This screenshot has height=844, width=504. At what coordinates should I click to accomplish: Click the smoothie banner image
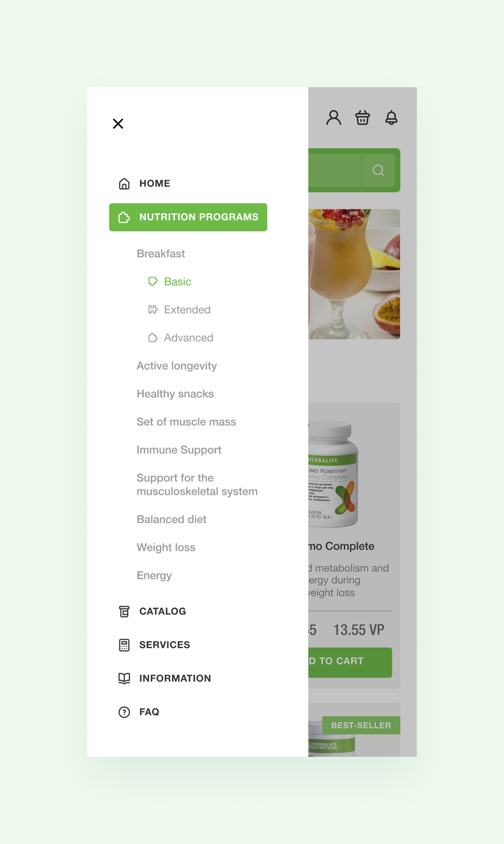[354, 274]
